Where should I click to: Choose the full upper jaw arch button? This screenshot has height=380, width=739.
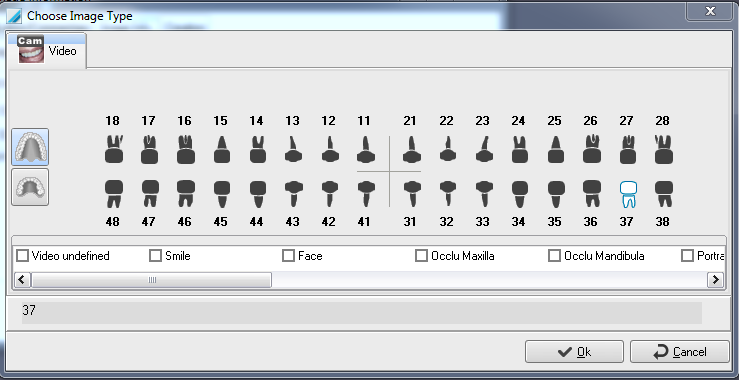coord(30,147)
